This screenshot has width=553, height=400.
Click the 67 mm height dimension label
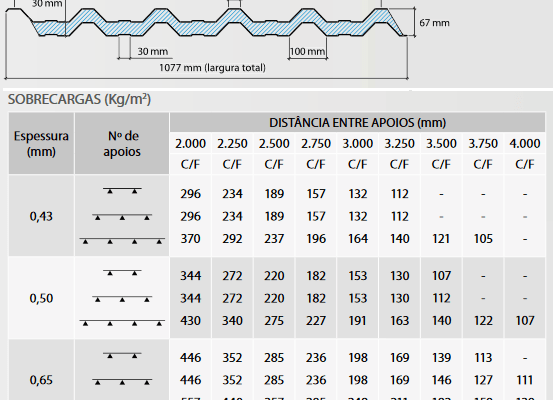click(x=434, y=23)
